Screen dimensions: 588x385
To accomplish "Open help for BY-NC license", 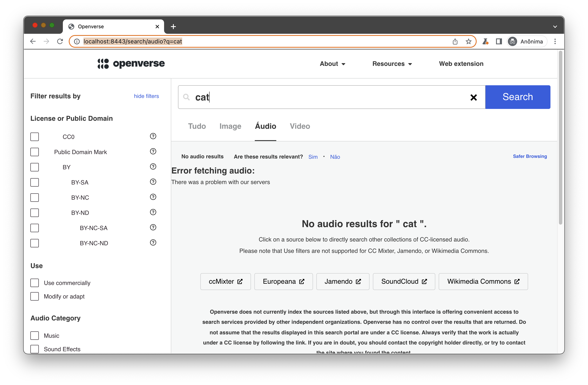I will pos(153,197).
